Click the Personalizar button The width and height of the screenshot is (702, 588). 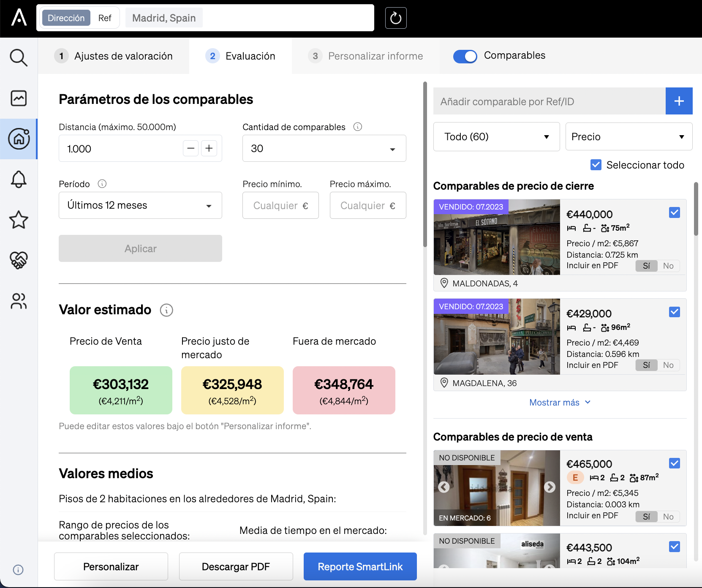111,566
